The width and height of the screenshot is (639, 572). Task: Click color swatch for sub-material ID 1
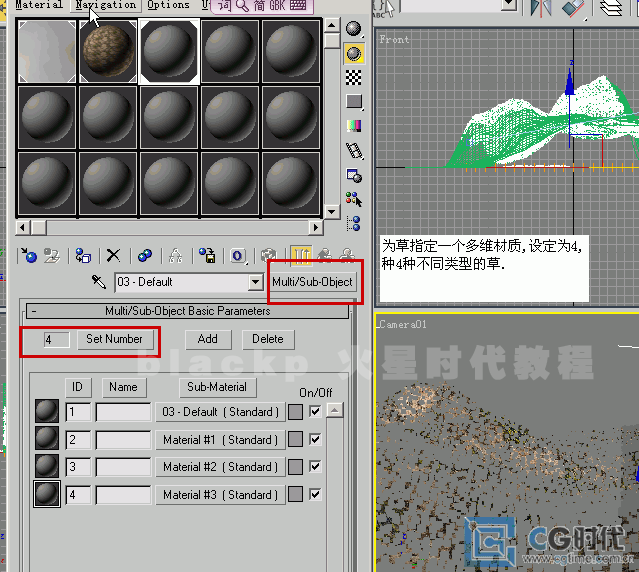click(x=295, y=412)
